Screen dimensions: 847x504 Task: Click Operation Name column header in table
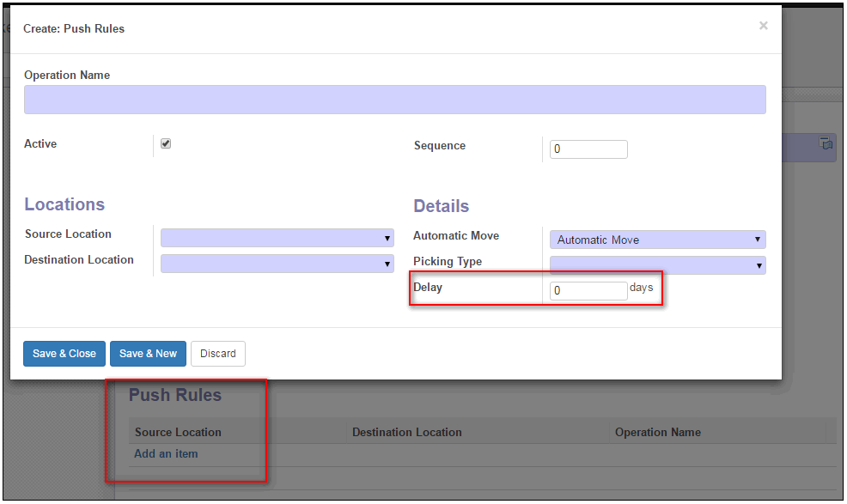[x=658, y=432]
